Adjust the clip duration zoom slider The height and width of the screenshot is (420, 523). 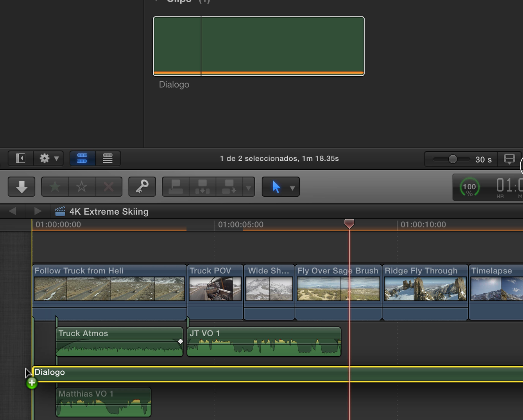[452, 159]
